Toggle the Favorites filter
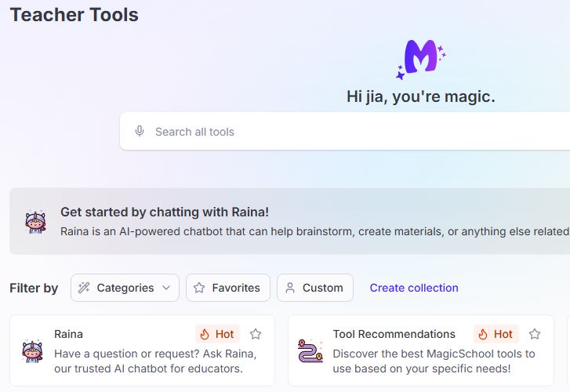This screenshot has width=570, height=392. pos(228,288)
